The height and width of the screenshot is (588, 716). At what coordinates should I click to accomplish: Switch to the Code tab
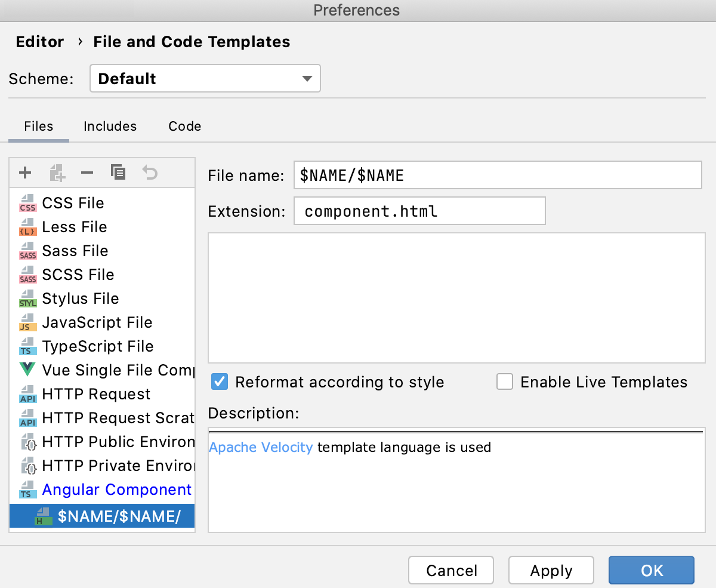[x=185, y=126]
